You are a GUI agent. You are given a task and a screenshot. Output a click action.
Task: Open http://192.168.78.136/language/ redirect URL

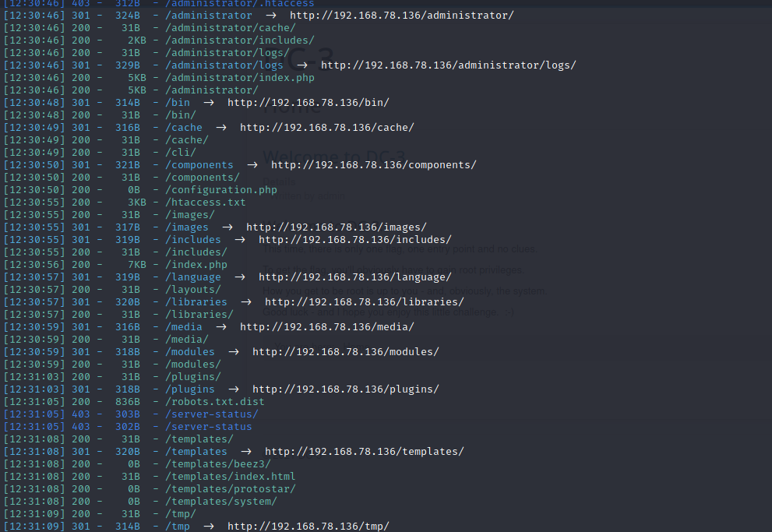(355, 277)
